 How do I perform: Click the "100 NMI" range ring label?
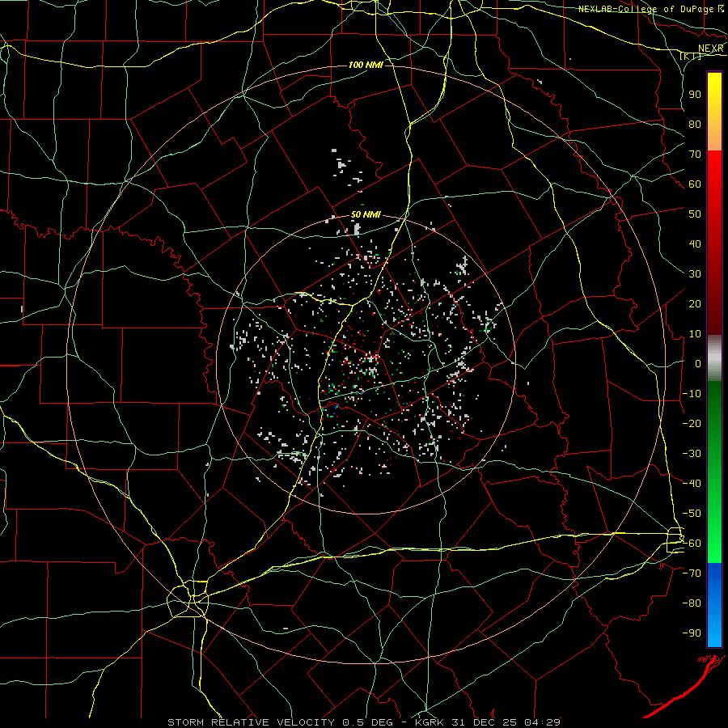tap(366, 65)
